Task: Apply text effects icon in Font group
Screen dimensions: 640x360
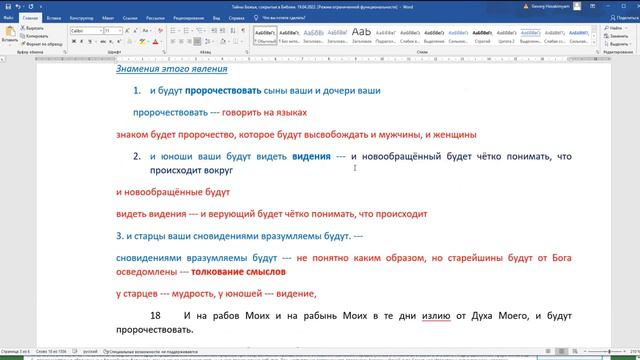Action: tap(130, 42)
